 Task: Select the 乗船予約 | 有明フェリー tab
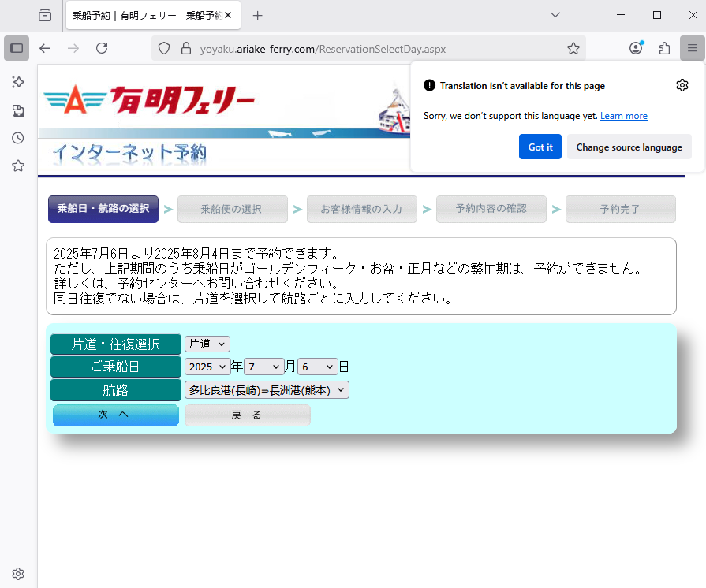[153, 15]
